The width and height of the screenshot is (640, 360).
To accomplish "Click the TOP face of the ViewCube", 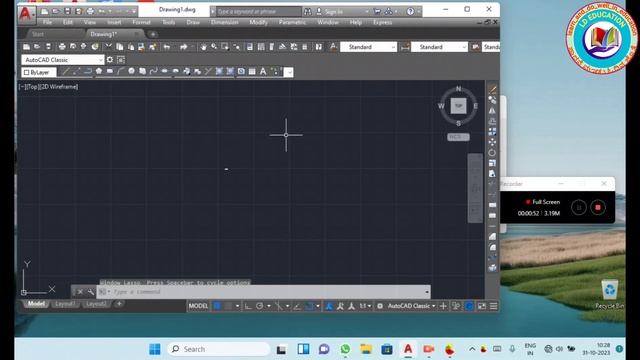I will 458,106.
